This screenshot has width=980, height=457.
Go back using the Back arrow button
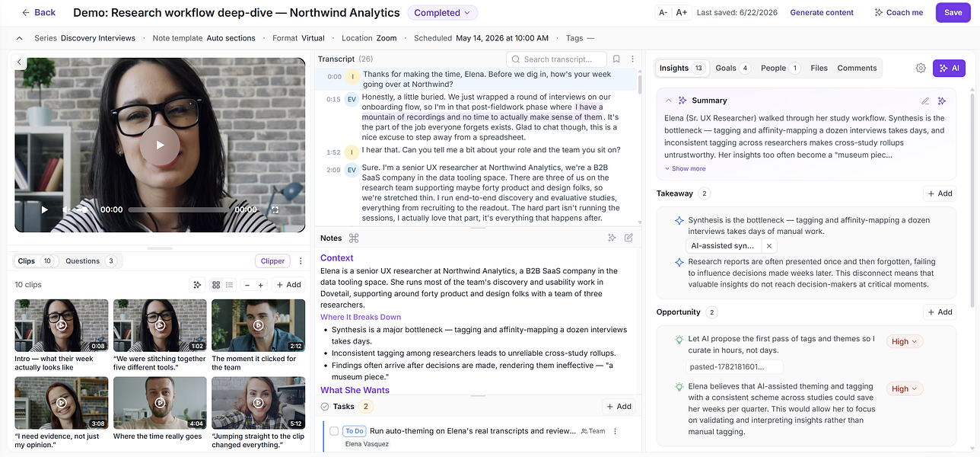[x=38, y=12]
